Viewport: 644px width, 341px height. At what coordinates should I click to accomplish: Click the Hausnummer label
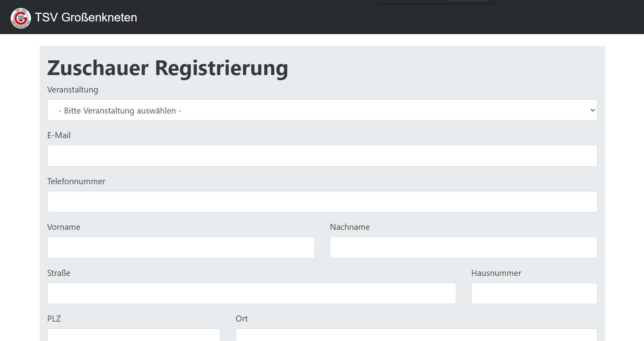(496, 273)
